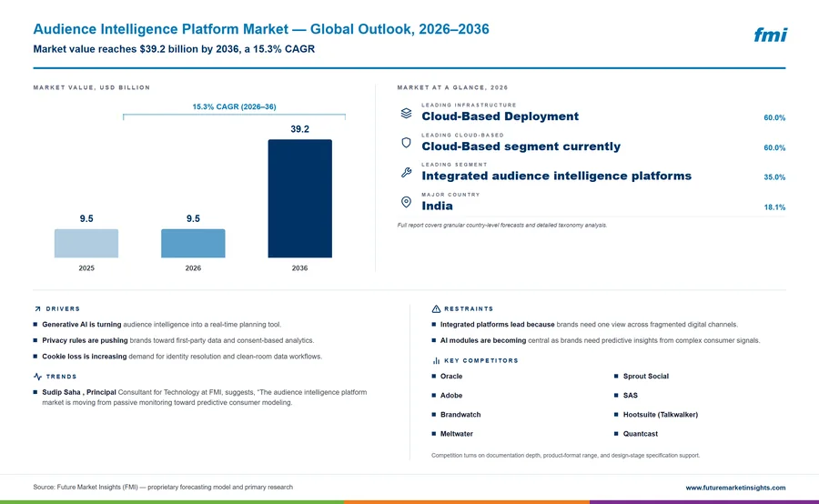Image resolution: width=819 pixels, height=504 pixels.
Task: Click the location pin icon beside India
Action: [406, 202]
